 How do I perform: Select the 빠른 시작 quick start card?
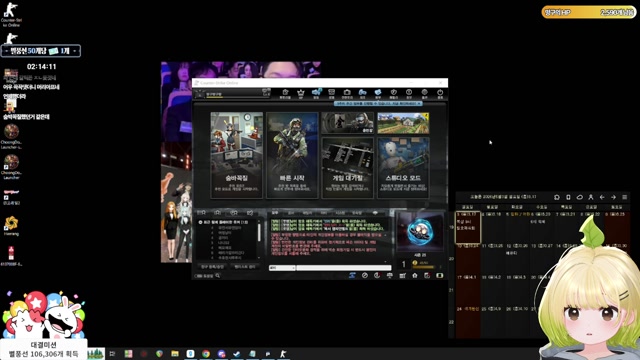pos(292,155)
